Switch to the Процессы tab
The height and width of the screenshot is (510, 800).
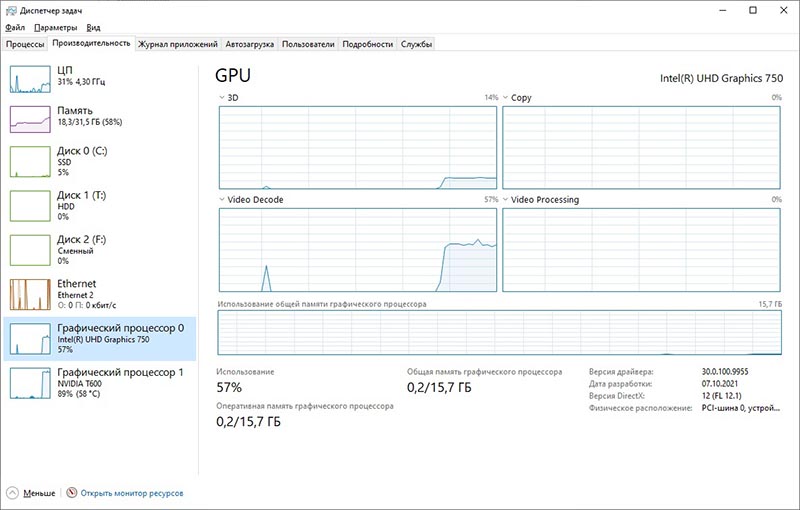[25, 44]
